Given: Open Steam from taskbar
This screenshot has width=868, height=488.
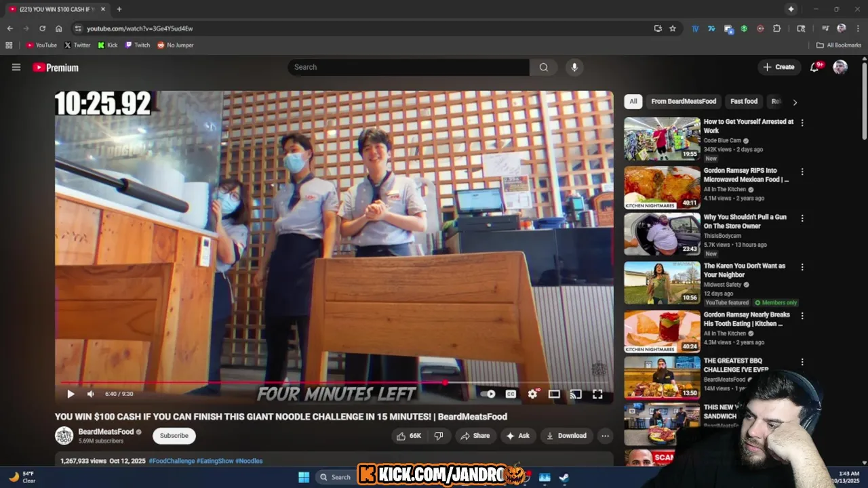Looking at the screenshot, I should 564,476.
